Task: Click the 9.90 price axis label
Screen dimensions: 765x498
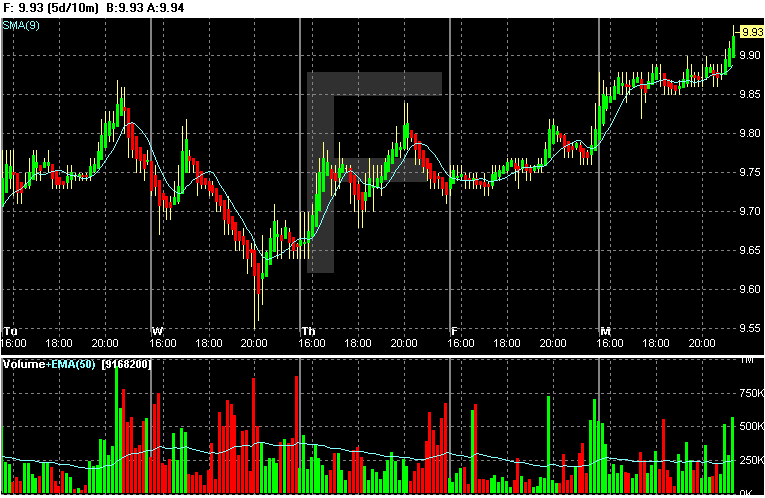Action: (750, 55)
